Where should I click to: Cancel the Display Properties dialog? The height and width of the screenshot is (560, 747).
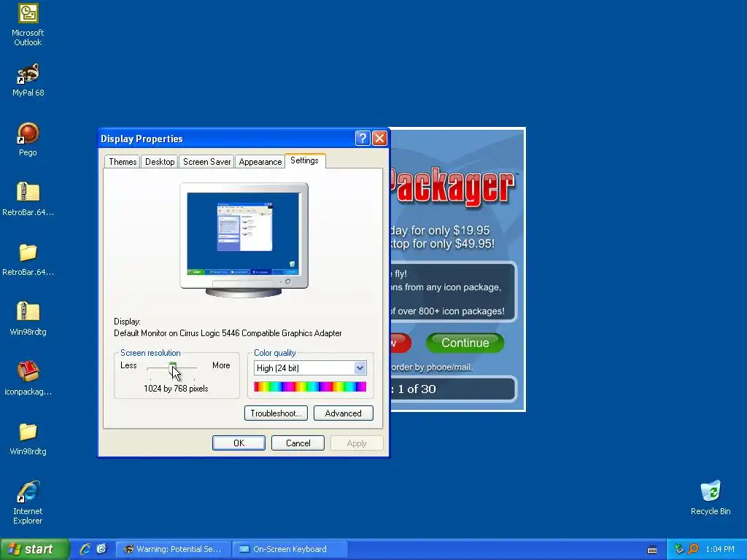tap(298, 443)
